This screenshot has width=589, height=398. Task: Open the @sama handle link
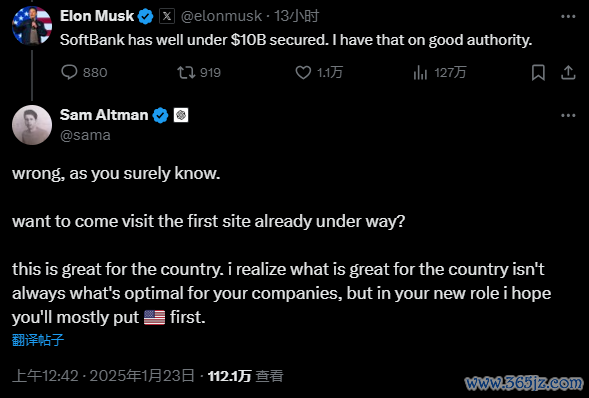(85, 135)
